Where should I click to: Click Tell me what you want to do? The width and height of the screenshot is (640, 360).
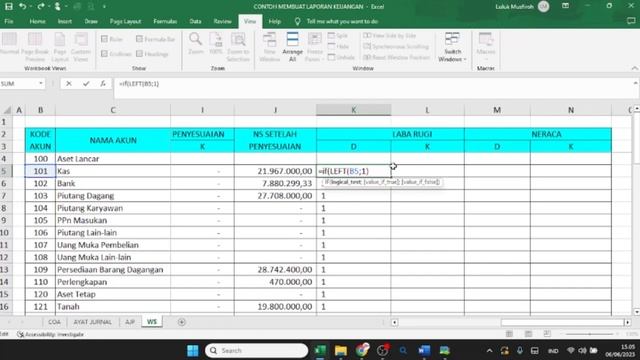[x=342, y=21]
